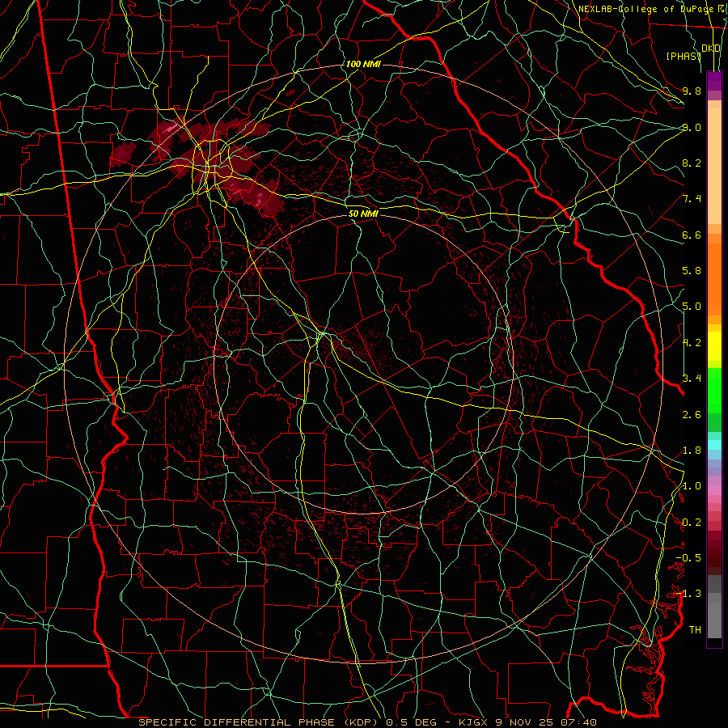Screen dimensions: 728x728
Task: Click the 3.4 legend value
Action: [692, 378]
